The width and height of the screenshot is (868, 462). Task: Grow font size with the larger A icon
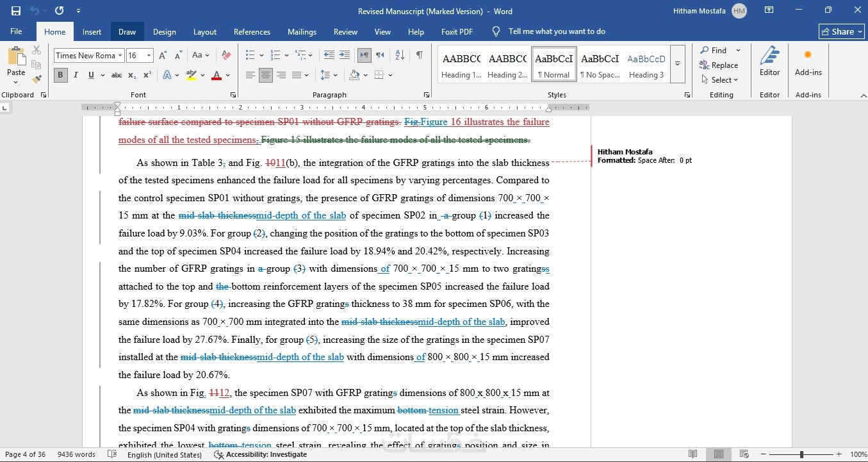(163, 56)
